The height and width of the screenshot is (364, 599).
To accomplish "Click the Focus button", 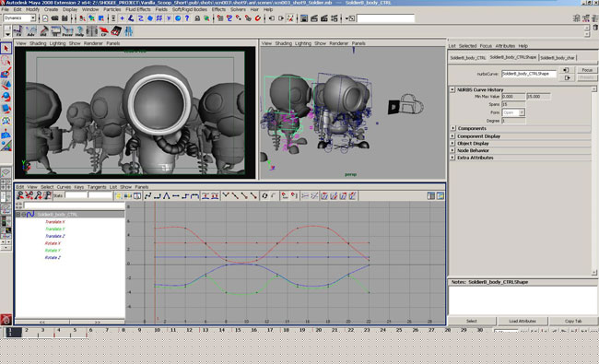I will pyautogui.click(x=587, y=70).
